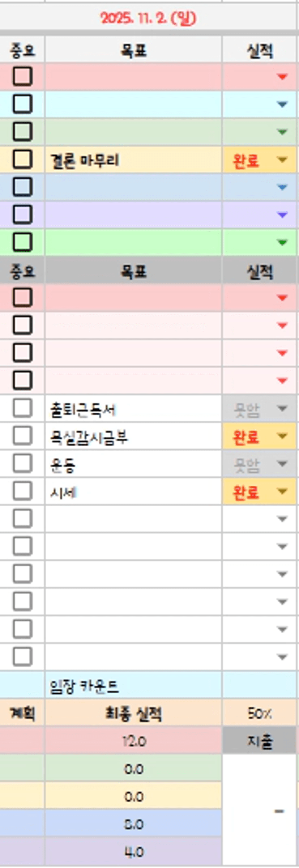Expand the 못함 dropdown for "출퇴근독서"
Image resolution: width=299 pixels, height=868 pixels.
click(282, 409)
